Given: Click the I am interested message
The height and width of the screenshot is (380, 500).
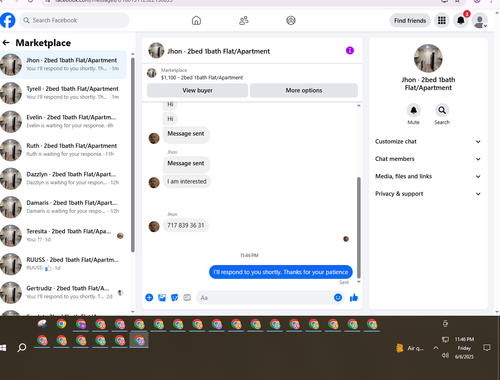Looking at the screenshot, I should (x=187, y=181).
